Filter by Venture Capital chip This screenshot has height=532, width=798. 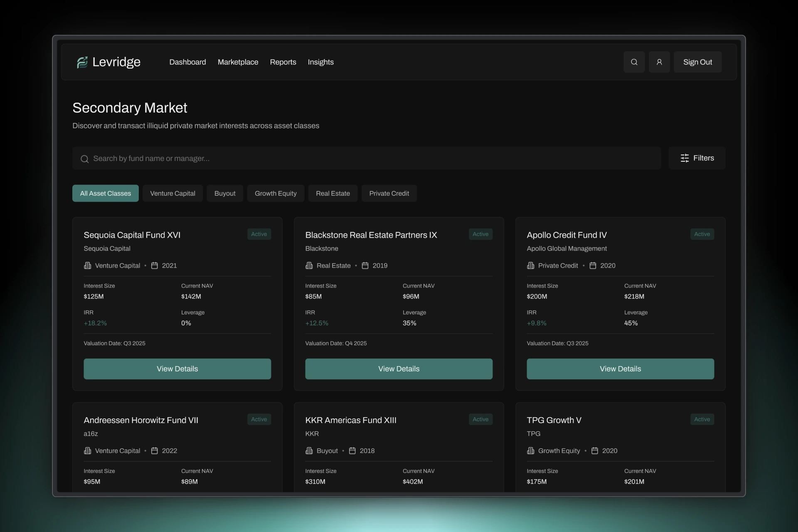172,193
